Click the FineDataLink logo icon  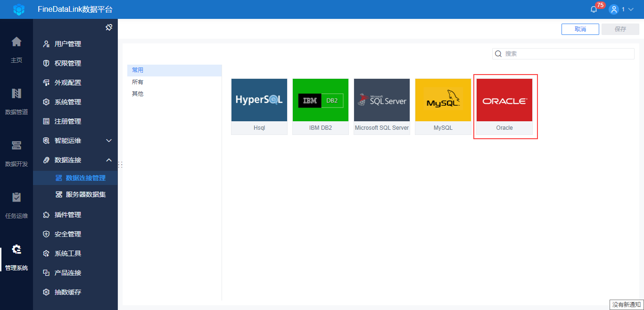point(18,9)
